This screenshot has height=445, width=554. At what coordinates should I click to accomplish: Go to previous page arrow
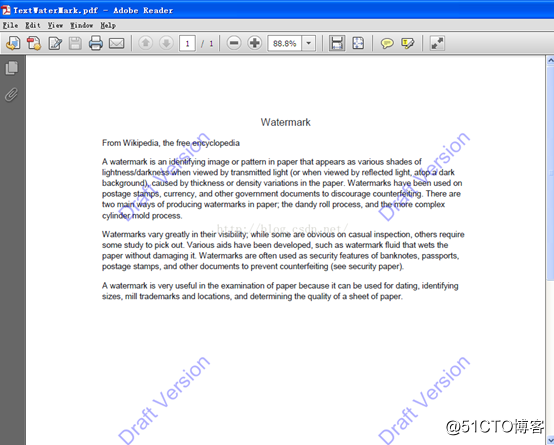click(145, 43)
